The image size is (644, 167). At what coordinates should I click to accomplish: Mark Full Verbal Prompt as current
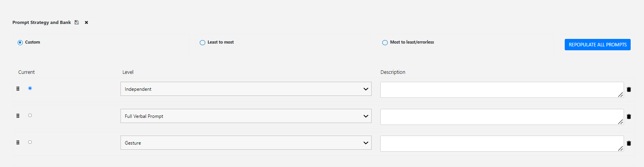pos(30,116)
